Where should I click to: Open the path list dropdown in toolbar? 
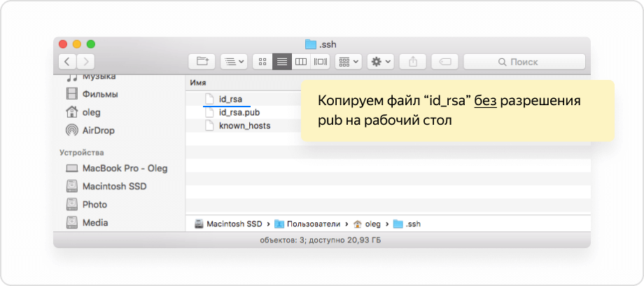[234, 62]
